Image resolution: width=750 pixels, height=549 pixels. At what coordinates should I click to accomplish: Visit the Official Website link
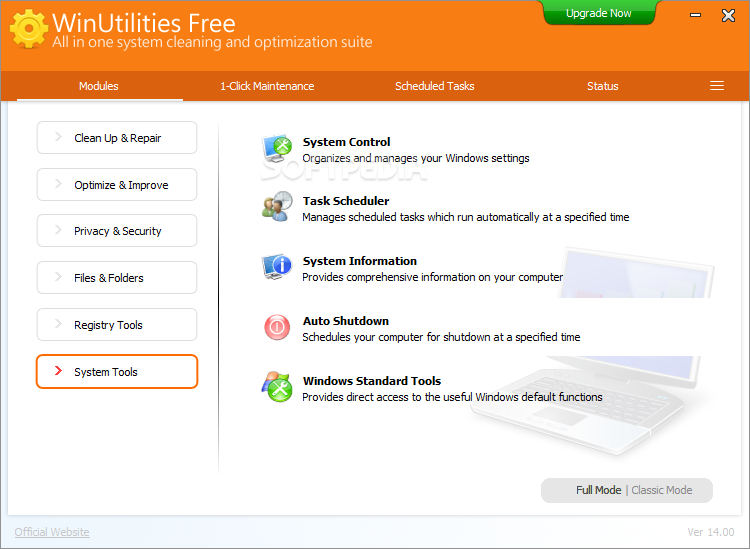[x=52, y=532]
